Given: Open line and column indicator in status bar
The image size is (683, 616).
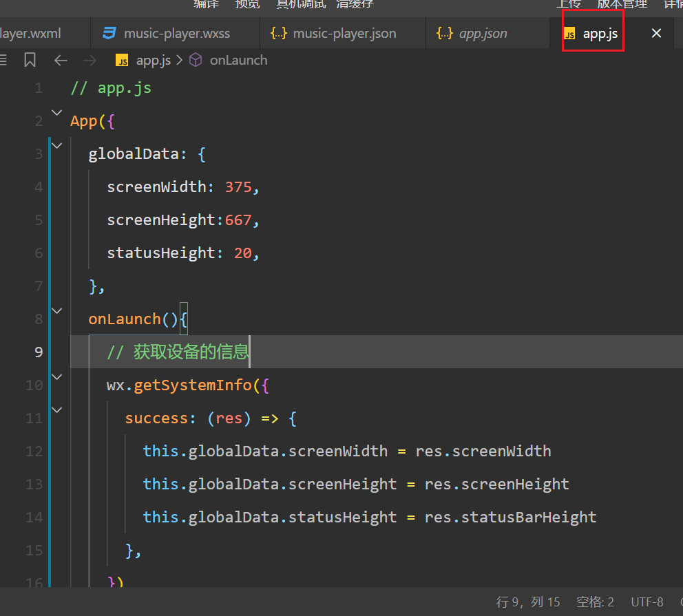Looking at the screenshot, I should coord(528,602).
